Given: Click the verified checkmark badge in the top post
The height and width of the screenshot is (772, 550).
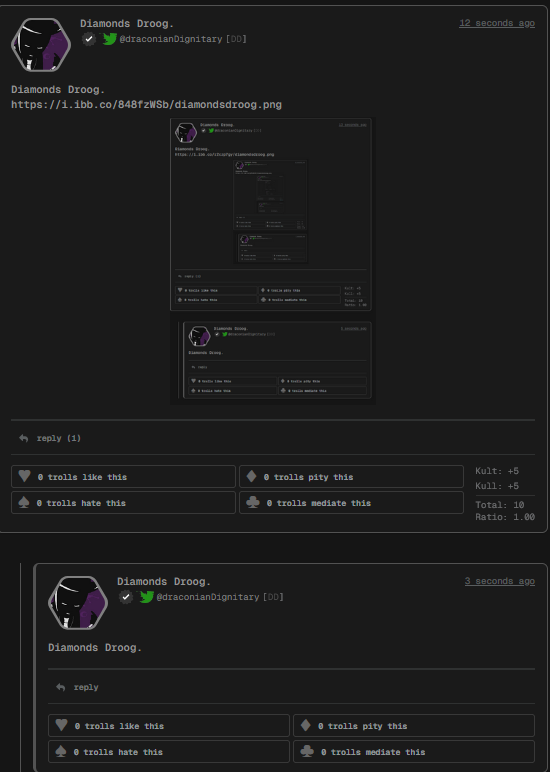Looking at the screenshot, I should coord(89,38).
